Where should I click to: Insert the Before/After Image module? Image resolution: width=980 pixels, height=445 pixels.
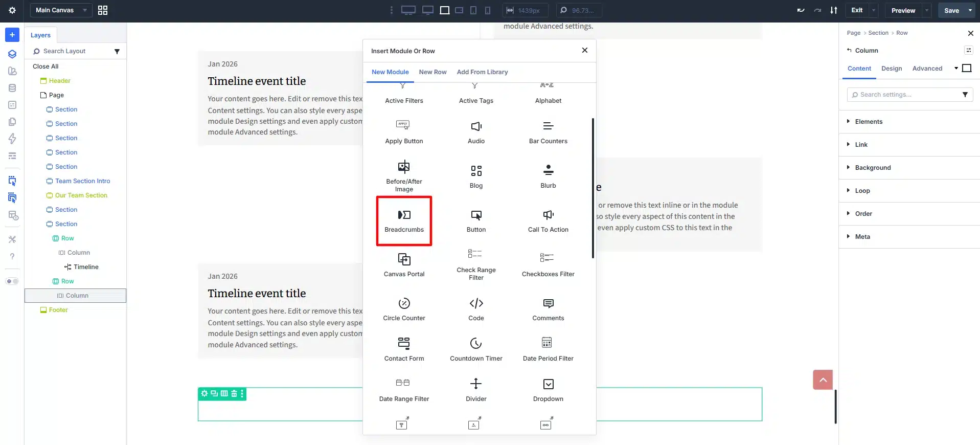(404, 177)
